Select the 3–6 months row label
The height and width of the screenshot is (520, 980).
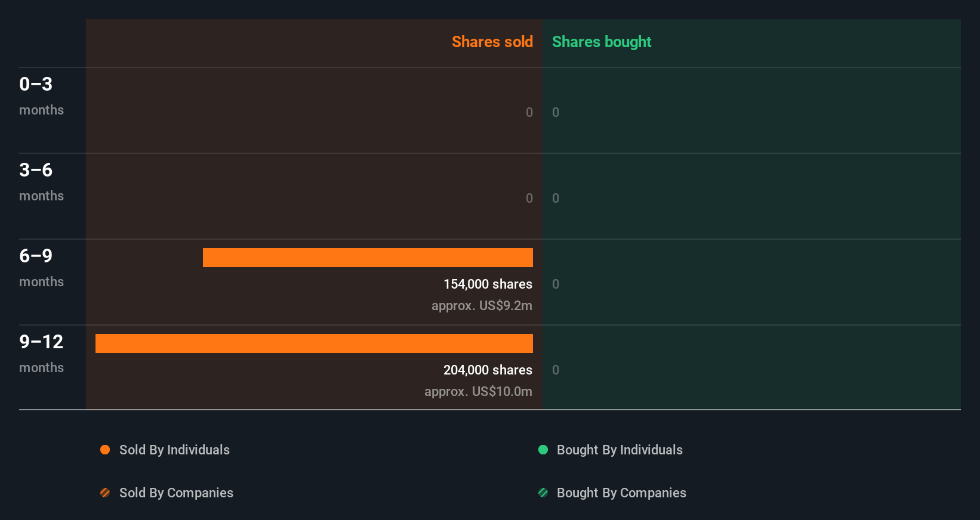tap(41, 181)
